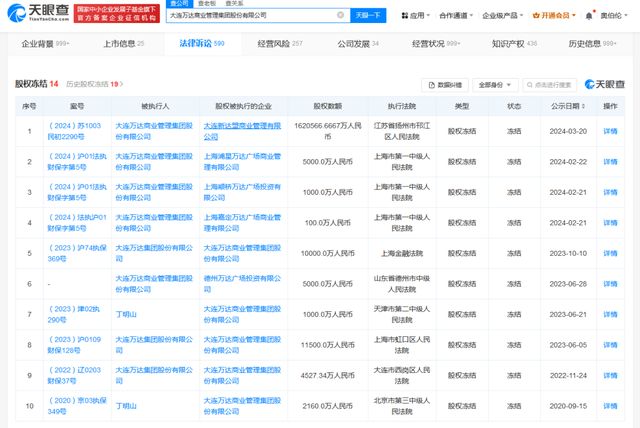The width and height of the screenshot is (640, 428).
Task: Open 详情 for row 1 dated 2024-03-20
Action: 610,131
